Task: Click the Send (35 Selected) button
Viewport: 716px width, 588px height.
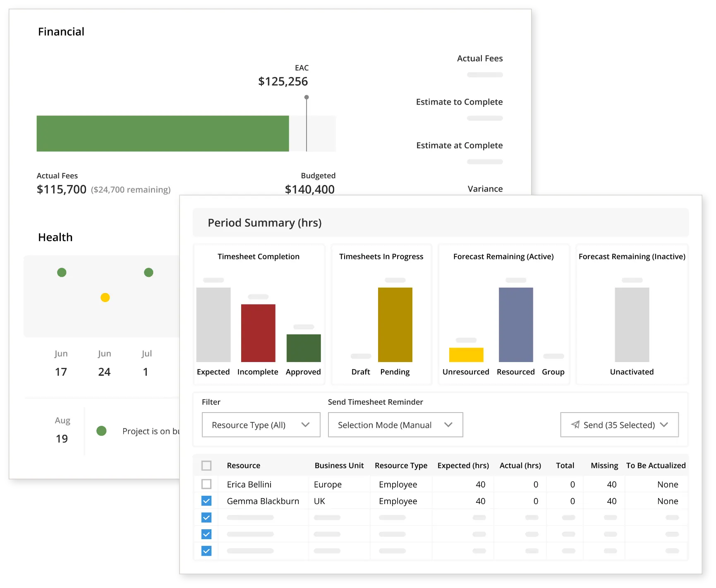Action: (620, 425)
